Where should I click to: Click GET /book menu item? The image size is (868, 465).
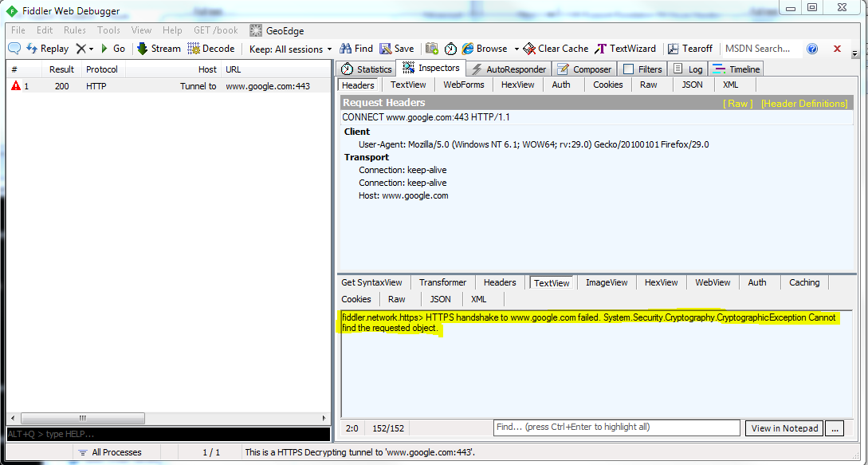pyautogui.click(x=216, y=30)
